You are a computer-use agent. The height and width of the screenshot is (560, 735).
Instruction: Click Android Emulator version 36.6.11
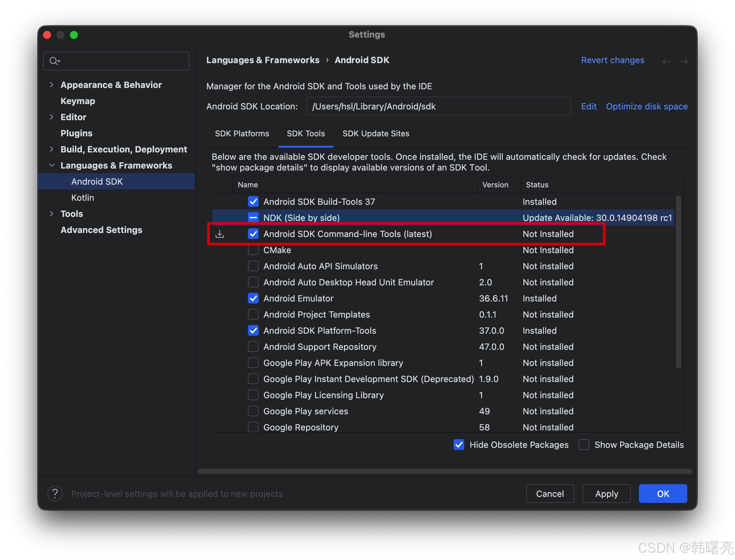493,298
